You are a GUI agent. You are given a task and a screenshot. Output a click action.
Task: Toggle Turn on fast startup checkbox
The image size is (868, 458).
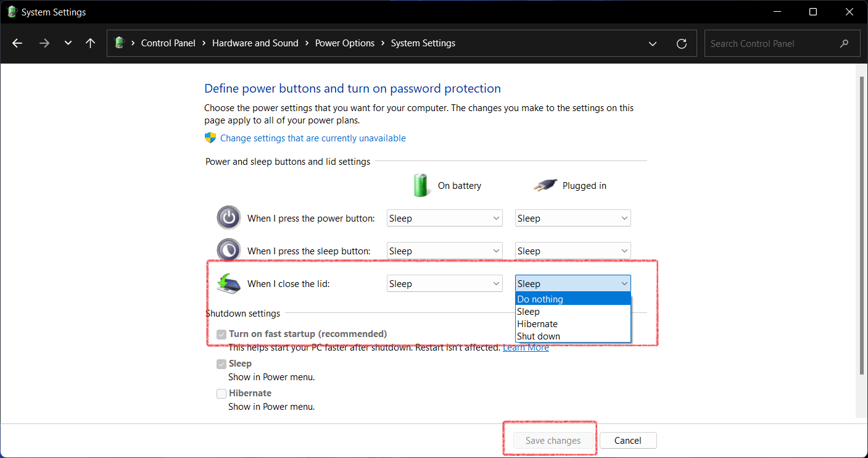[x=221, y=335]
